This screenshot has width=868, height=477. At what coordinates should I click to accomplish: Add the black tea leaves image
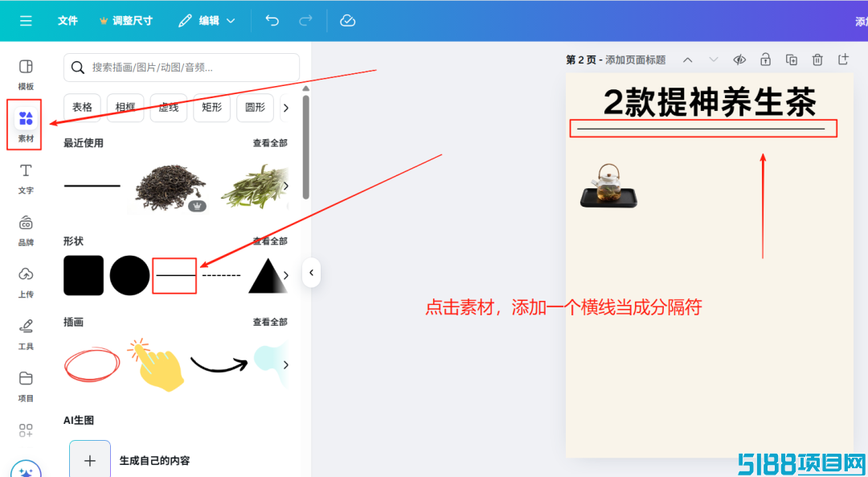tap(170, 188)
